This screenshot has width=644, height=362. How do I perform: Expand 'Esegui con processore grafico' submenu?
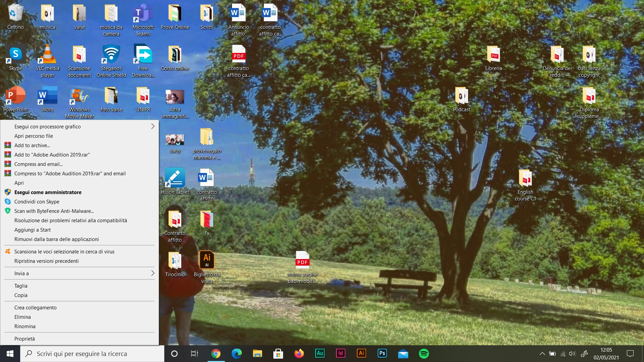click(x=152, y=126)
